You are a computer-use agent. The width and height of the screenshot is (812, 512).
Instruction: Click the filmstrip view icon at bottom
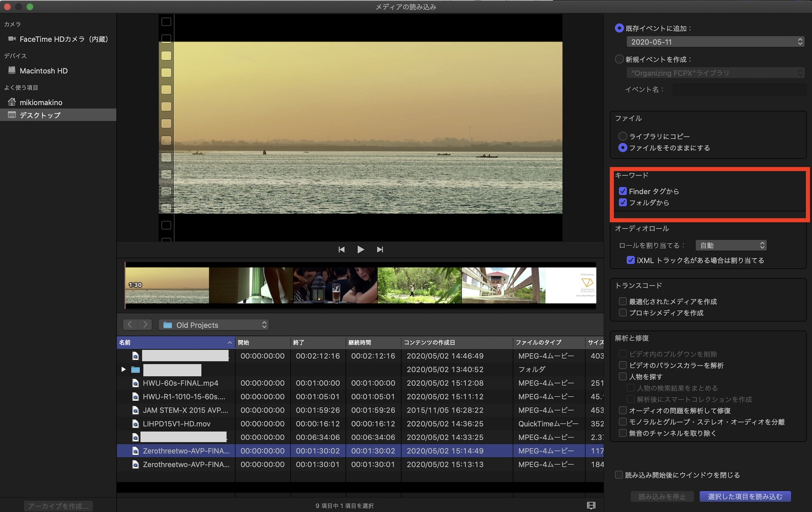[591, 505]
